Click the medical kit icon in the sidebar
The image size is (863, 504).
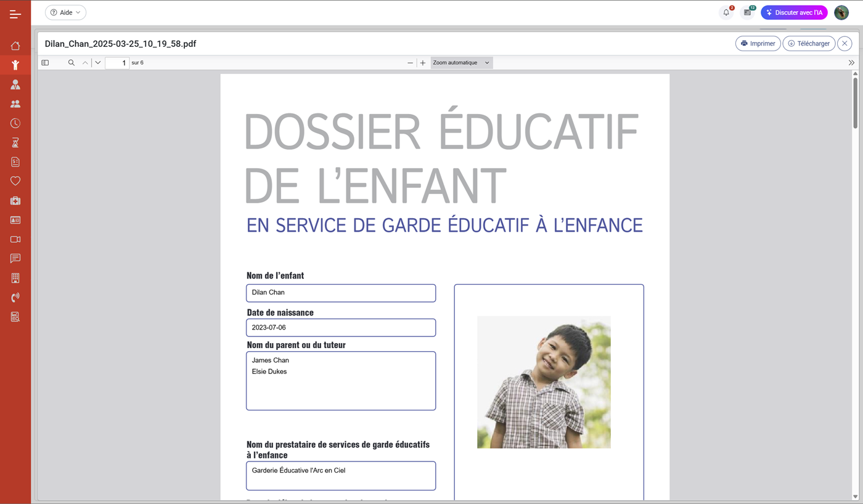15,200
